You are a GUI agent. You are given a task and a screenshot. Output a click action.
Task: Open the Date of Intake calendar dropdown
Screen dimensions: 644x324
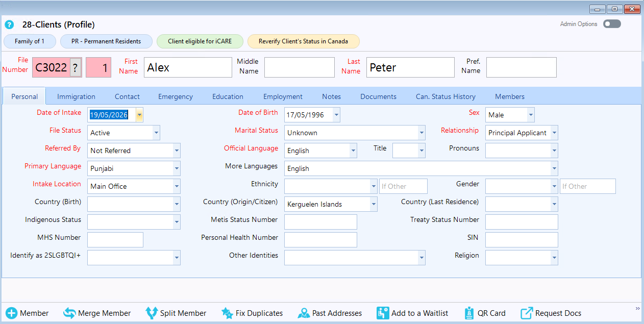[x=139, y=115]
